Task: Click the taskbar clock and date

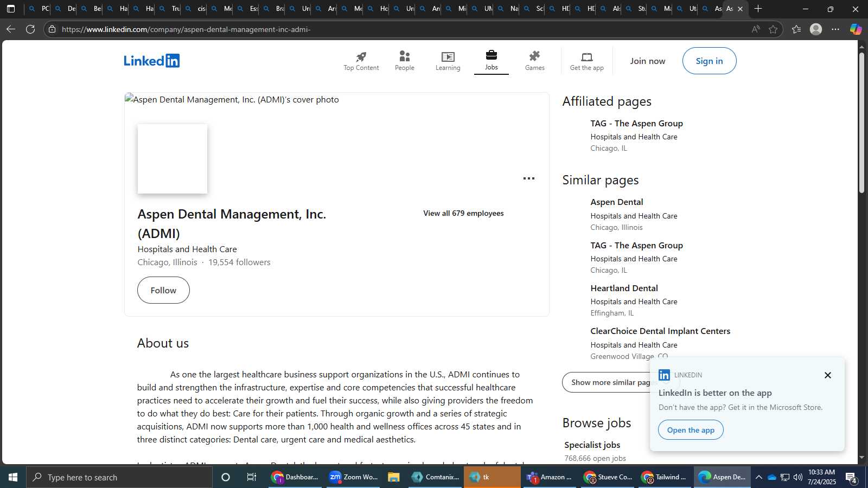Action: click(x=822, y=477)
